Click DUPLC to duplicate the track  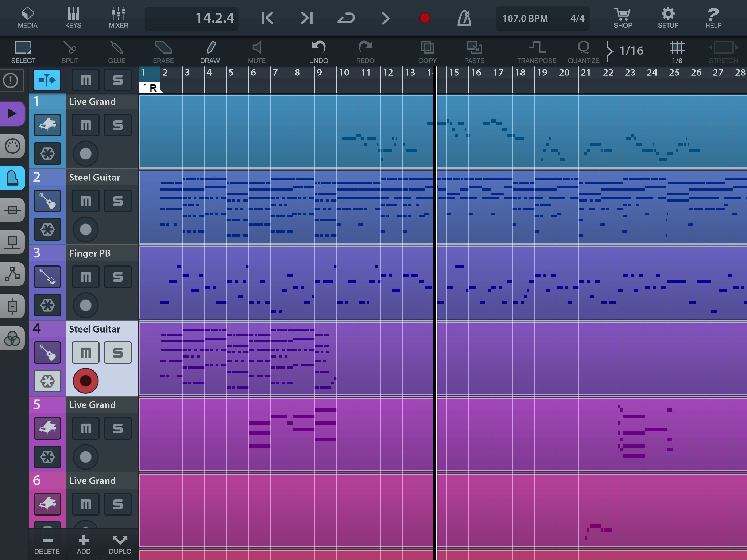[120, 545]
